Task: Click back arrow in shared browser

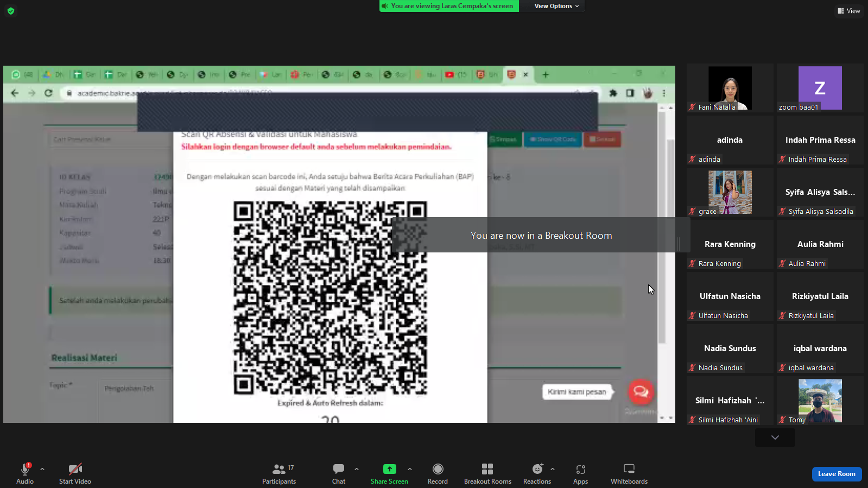Action: point(15,93)
